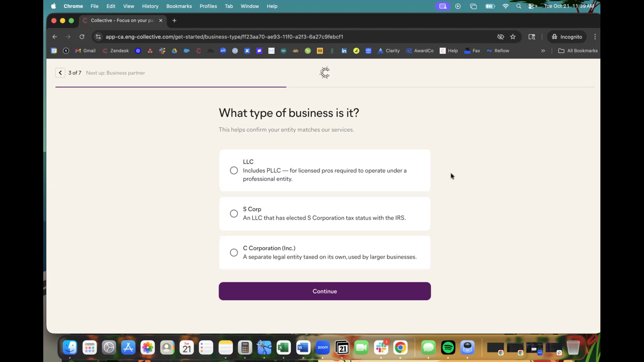This screenshot has height=362, width=644.
Task: Expand hidden bookmarks with the double chevron
Action: [x=543, y=51]
